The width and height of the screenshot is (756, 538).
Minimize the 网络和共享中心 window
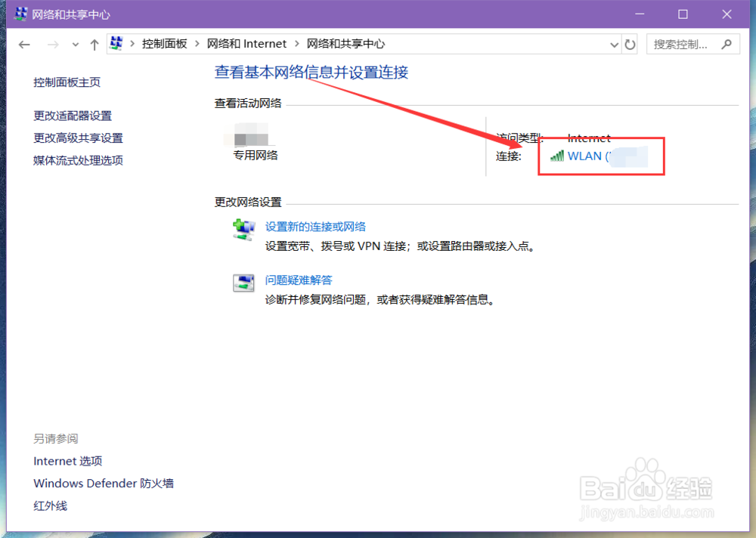pyautogui.click(x=640, y=14)
